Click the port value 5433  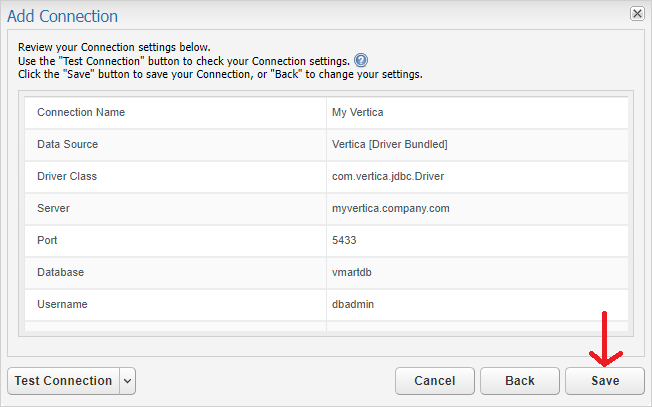pyautogui.click(x=344, y=240)
